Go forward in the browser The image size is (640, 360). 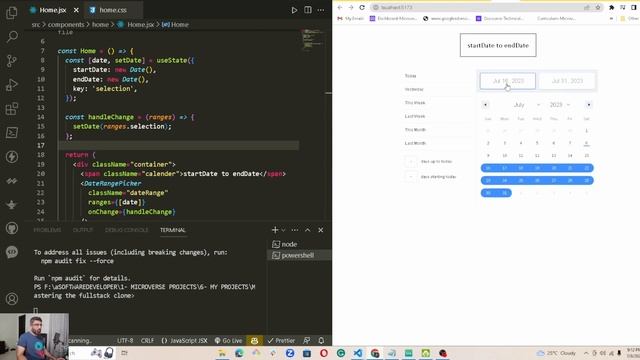click(351, 7)
